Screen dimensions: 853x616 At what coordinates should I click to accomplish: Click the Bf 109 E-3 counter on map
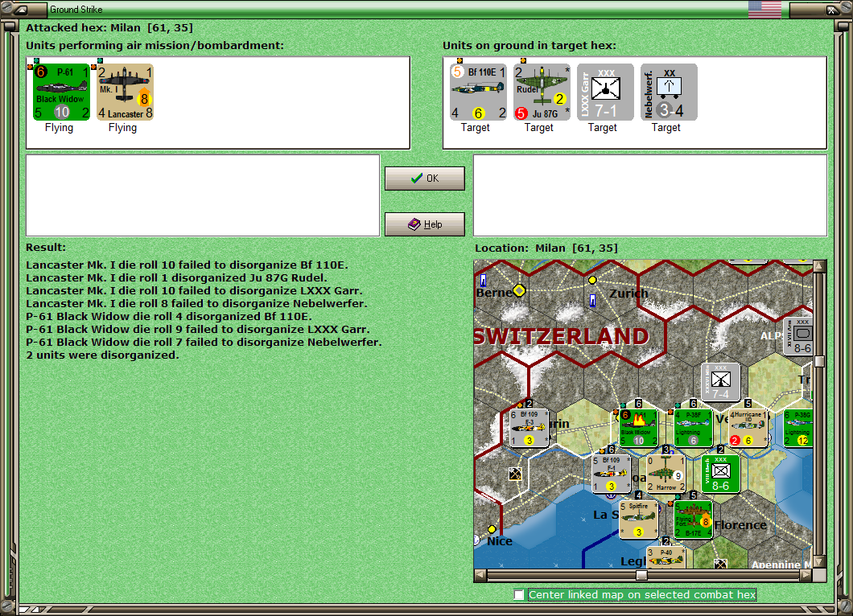click(x=529, y=429)
